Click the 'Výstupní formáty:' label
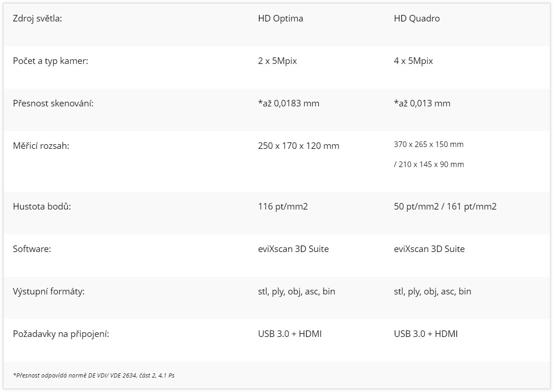 (49, 292)
